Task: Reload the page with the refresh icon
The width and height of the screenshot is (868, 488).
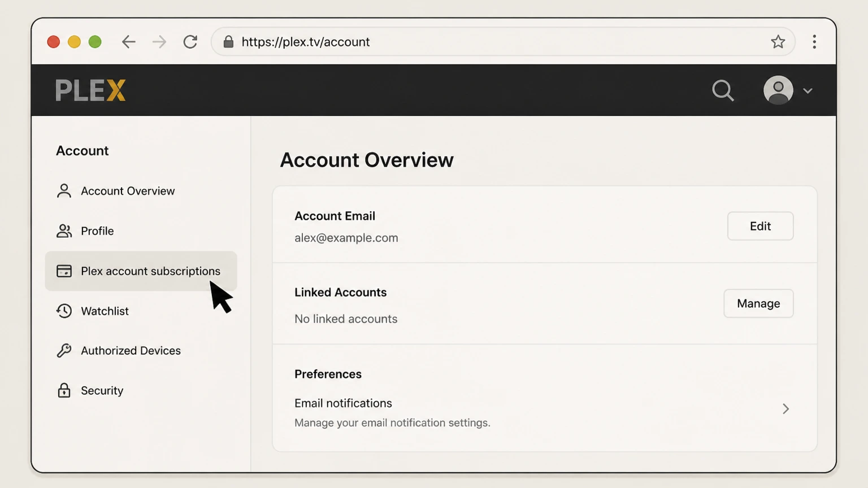Action: pos(190,42)
